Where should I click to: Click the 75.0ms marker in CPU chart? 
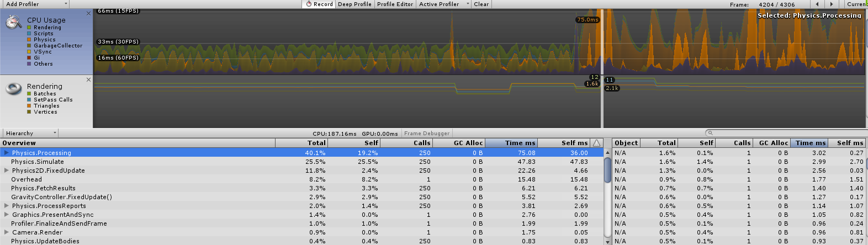click(x=588, y=20)
